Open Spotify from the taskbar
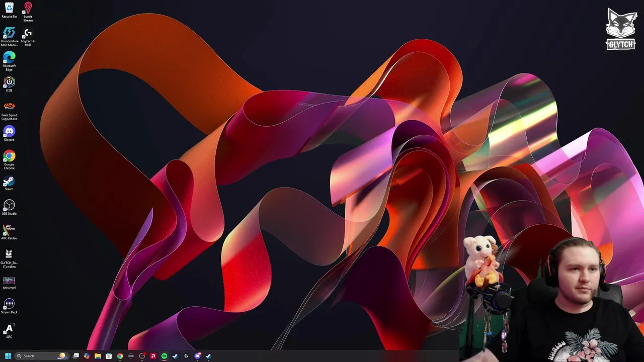 pyautogui.click(x=164, y=356)
